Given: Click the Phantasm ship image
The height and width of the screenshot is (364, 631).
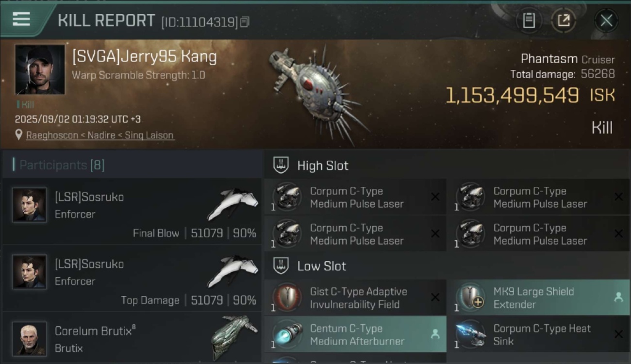Looking at the screenshot, I should (318, 93).
